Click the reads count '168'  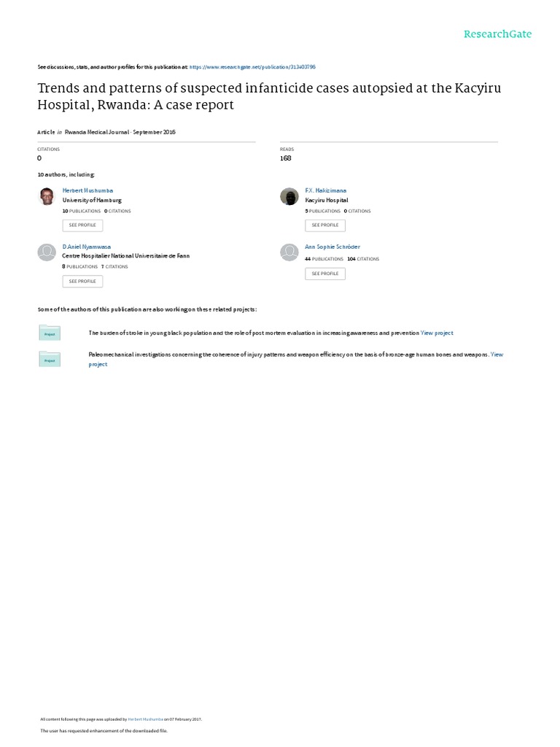pyautogui.click(x=285, y=158)
